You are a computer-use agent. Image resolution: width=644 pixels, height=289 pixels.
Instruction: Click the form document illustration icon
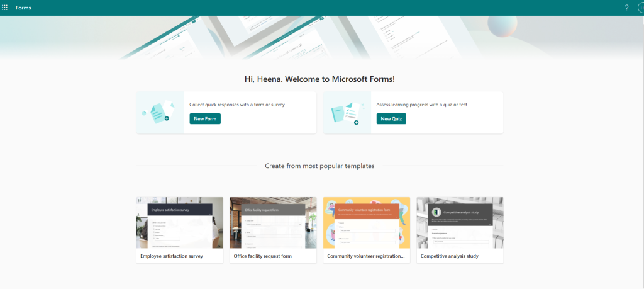[159, 112]
